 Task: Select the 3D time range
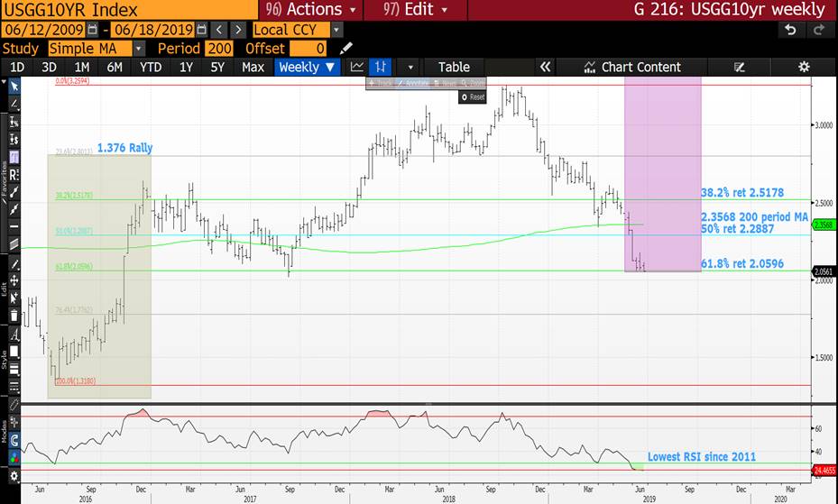click(49, 68)
